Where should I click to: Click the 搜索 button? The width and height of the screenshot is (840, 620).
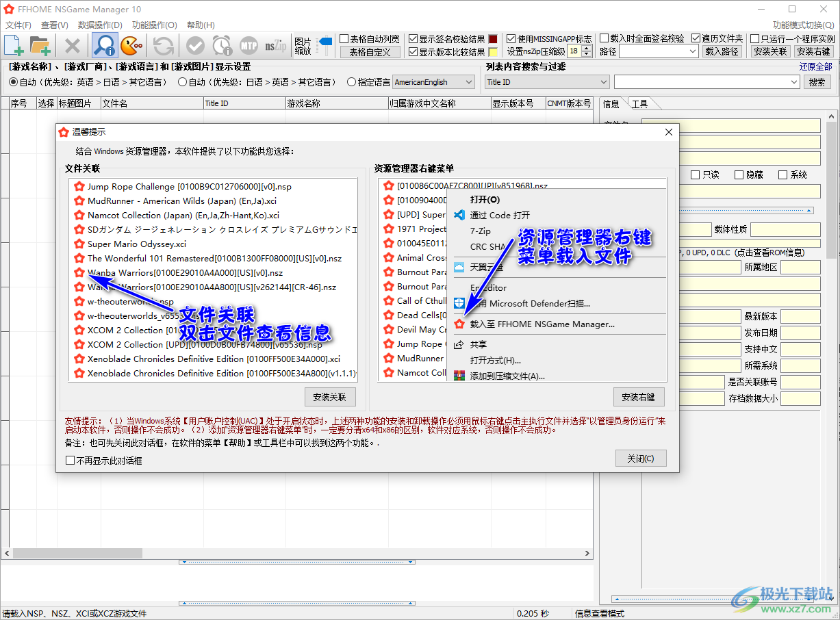pyautogui.click(x=817, y=82)
